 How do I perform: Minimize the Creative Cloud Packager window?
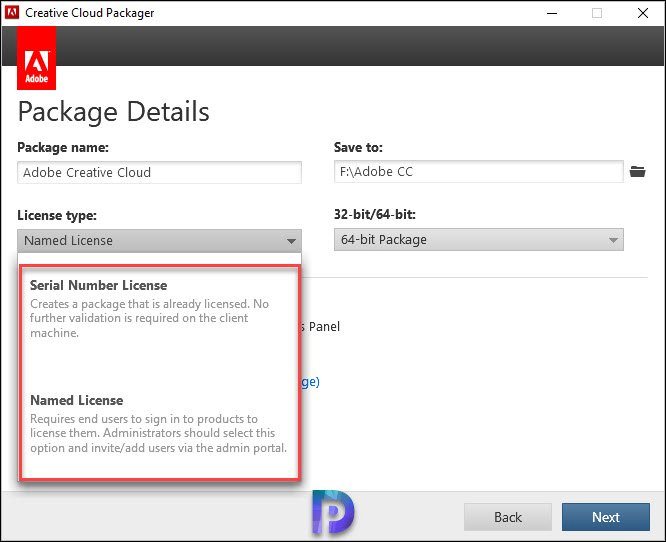tap(552, 13)
